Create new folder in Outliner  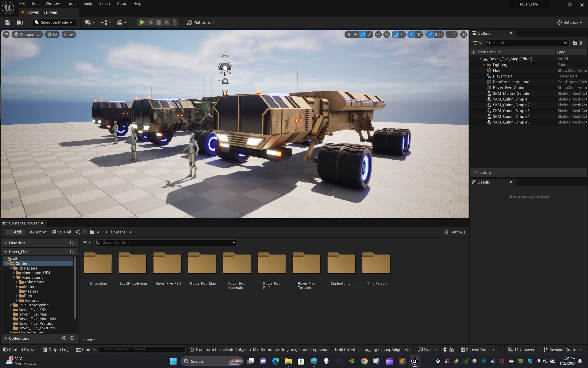(575, 43)
